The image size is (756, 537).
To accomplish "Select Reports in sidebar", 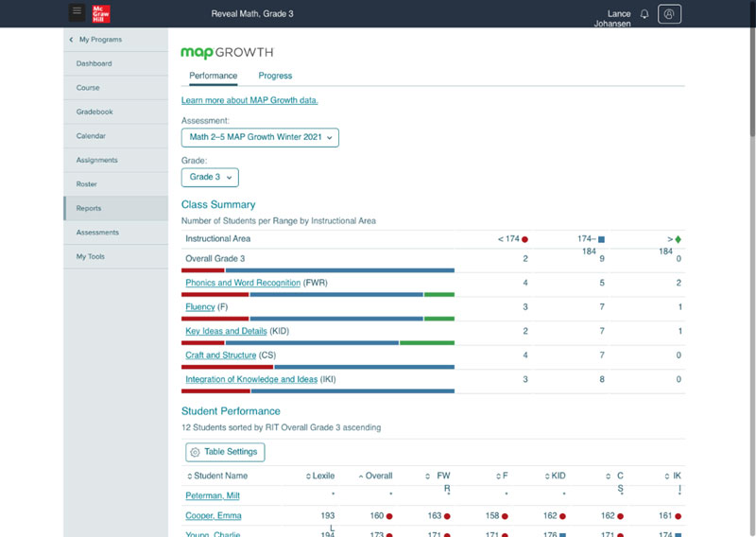I will click(115, 208).
